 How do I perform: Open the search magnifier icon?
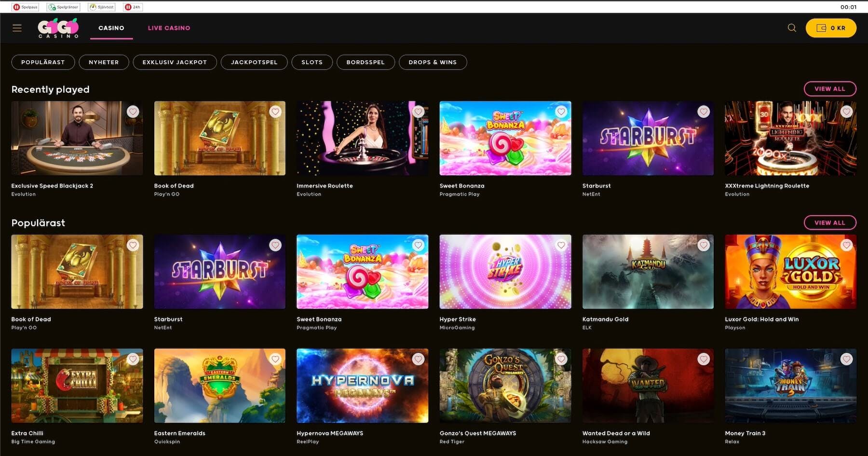pos(792,28)
